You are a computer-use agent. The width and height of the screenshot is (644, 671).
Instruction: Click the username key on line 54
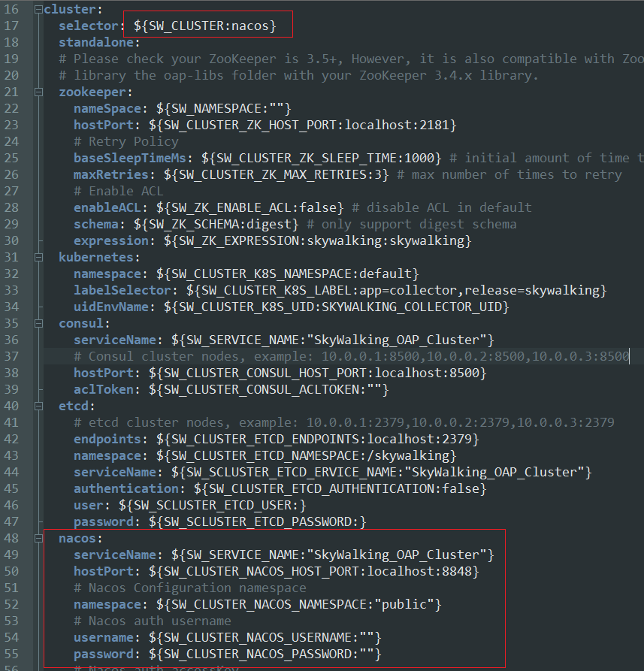pyautogui.click(x=104, y=638)
